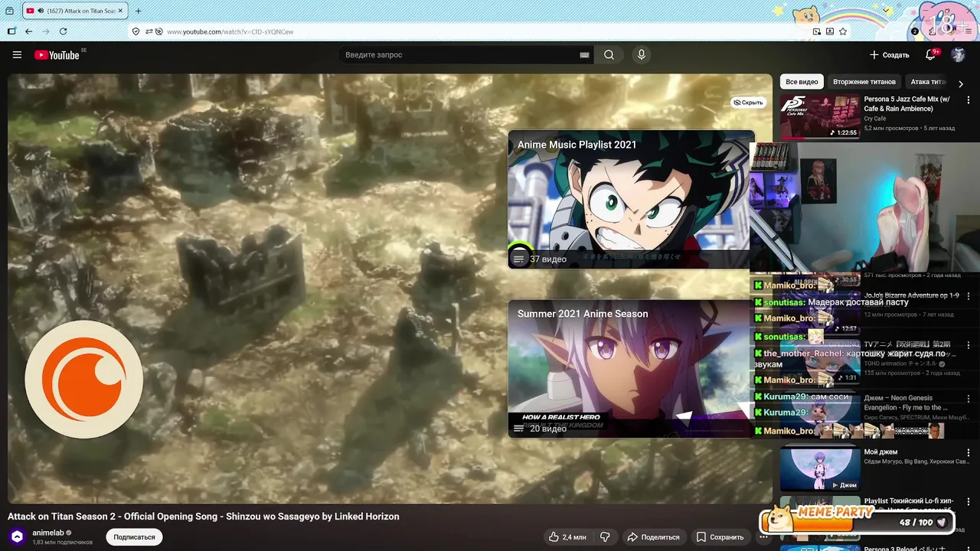
Task: Reload the page with the refresh icon
Action: (x=63, y=31)
